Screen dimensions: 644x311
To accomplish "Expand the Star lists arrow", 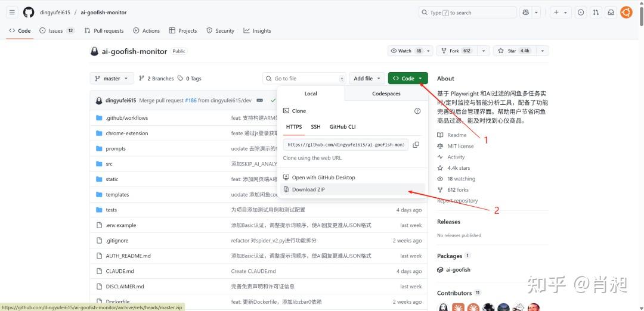I will coord(543,51).
